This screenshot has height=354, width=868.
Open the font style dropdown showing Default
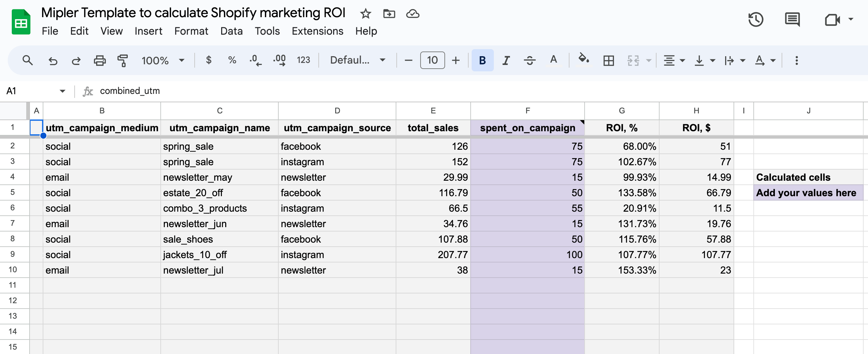[x=357, y=60]
